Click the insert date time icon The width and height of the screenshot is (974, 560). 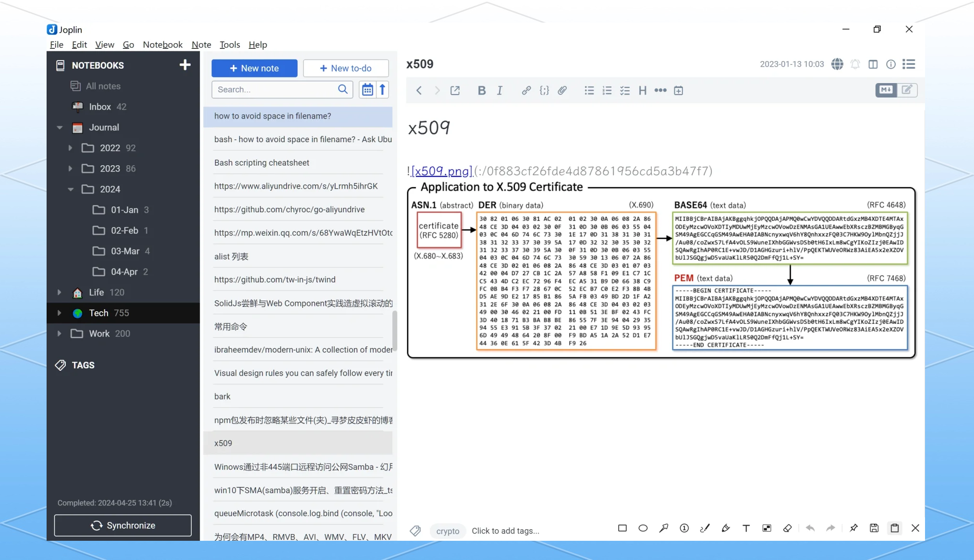pos(678,90)
